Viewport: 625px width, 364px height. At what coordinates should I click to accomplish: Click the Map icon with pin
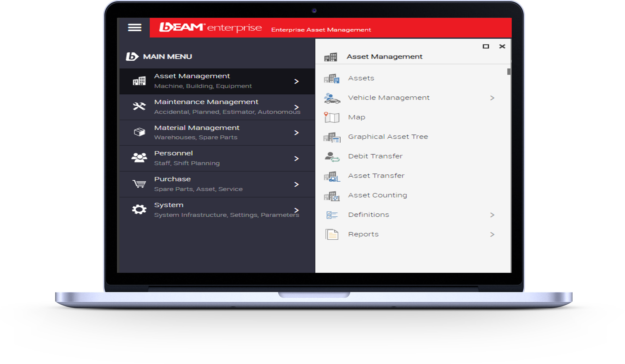coord(332,117)
